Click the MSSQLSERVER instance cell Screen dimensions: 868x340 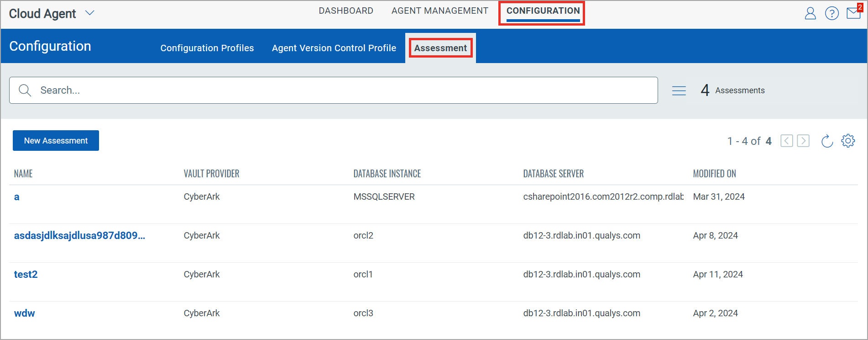point(384,197)
